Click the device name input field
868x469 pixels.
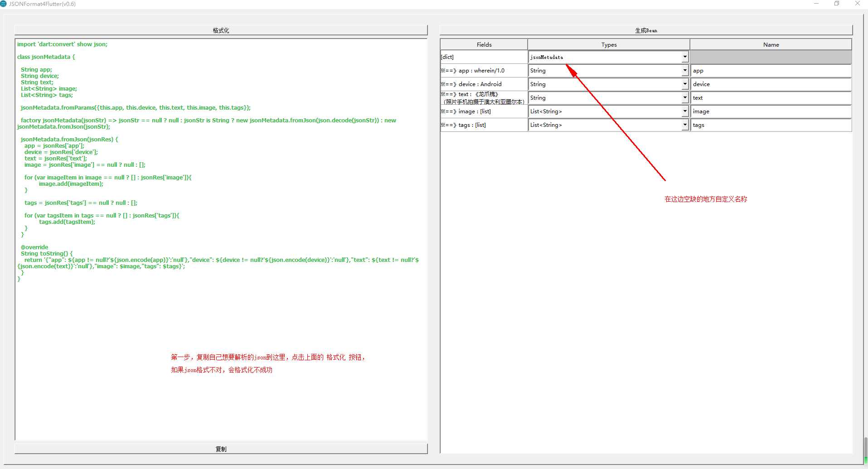coord(771,84)
